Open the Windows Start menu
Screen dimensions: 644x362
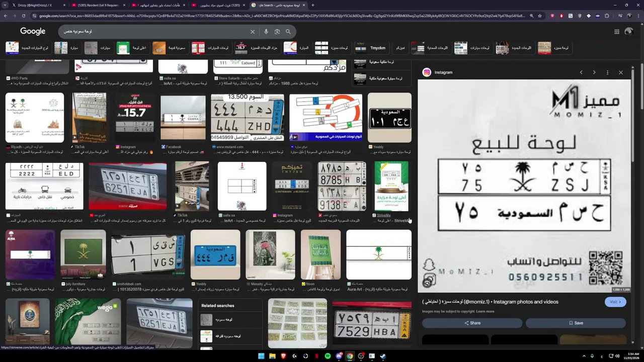pyautogui.click(x=261, y=356)
